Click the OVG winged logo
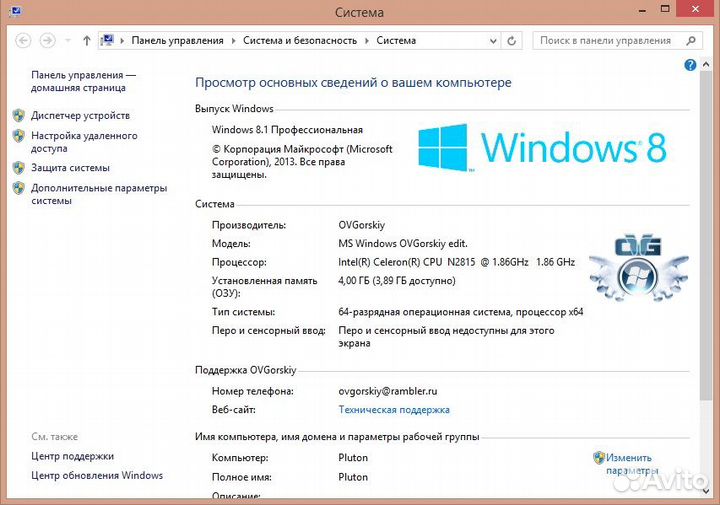The height and width of the screenshot is (505, 720). (x=639, y=268)
